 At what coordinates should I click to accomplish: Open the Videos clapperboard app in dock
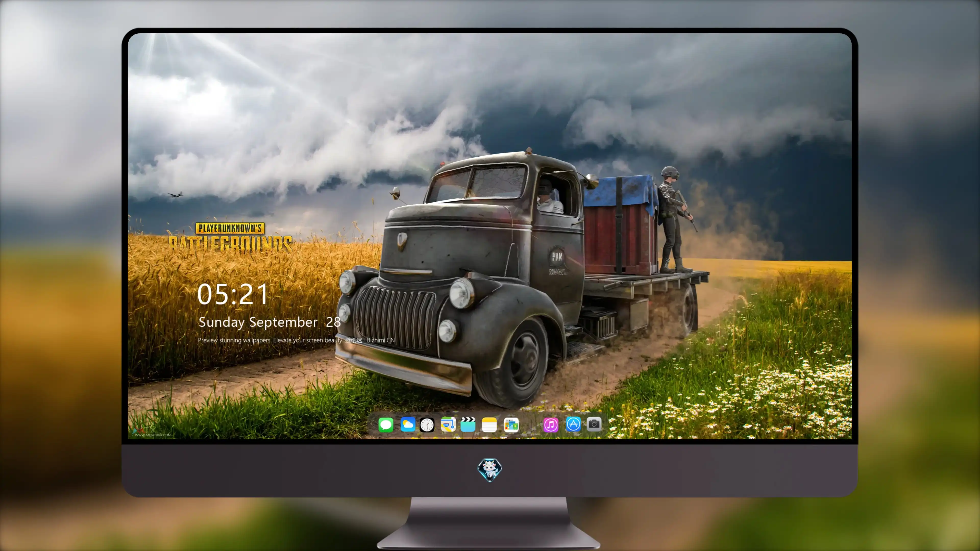click(468, 424)
